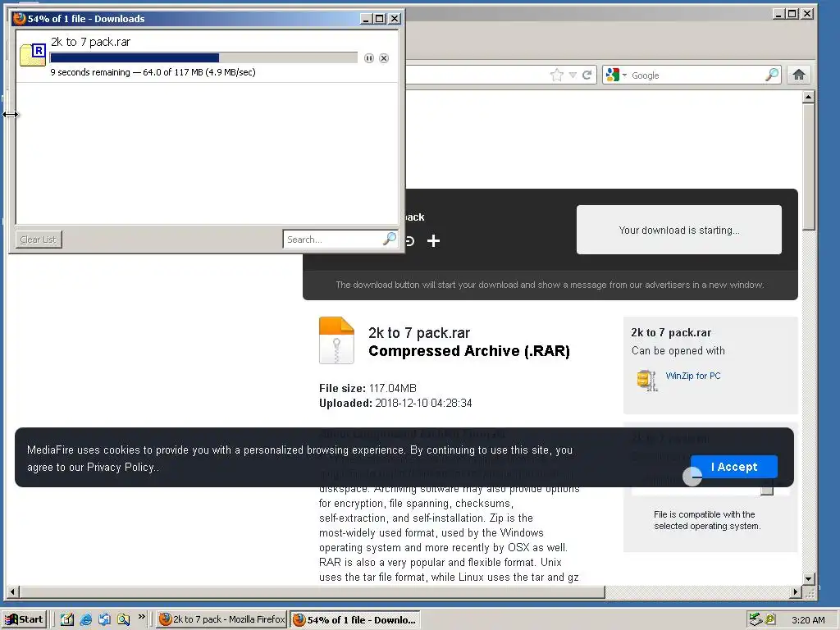Click the network tray icon

756,620
